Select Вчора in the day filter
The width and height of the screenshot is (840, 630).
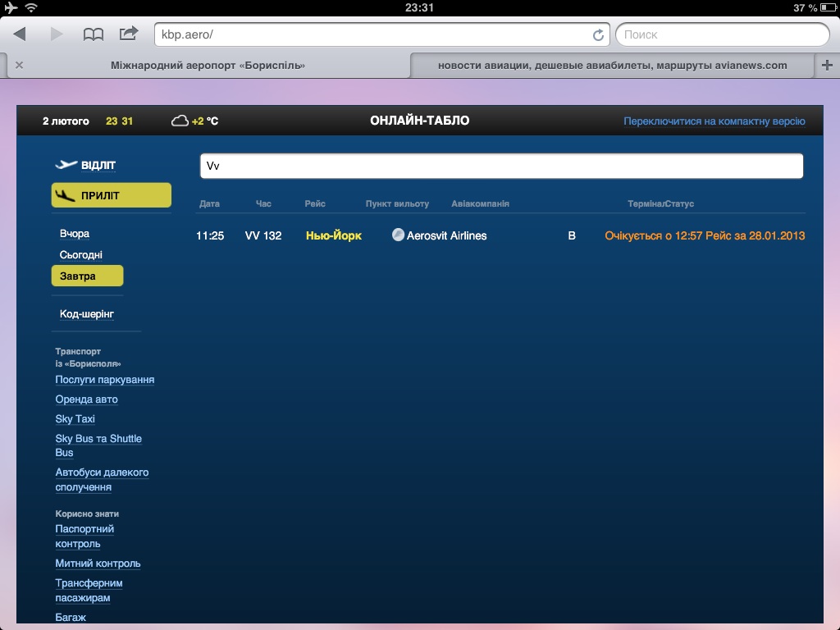pyautogui.click(x=75, y=234)
